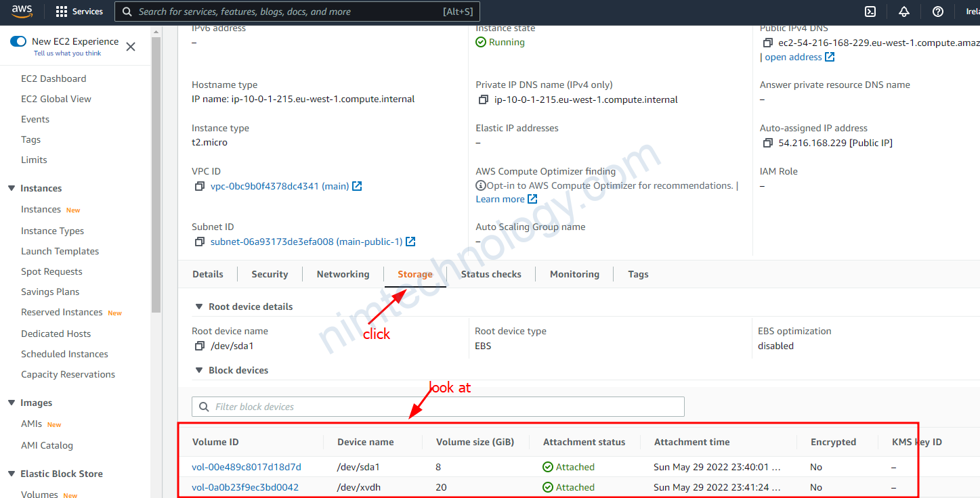Open AMI Catalog in sidebar
Screen dimensions: 980x498
pos(47,445)
